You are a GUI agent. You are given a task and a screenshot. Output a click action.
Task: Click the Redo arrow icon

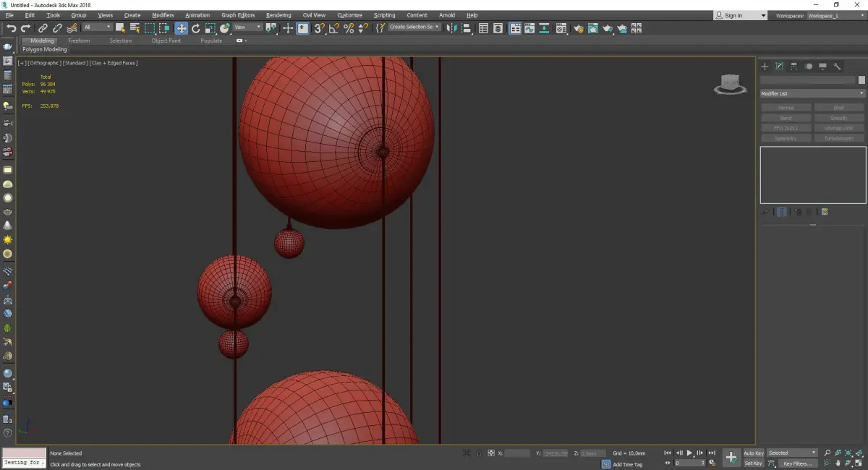25,28
